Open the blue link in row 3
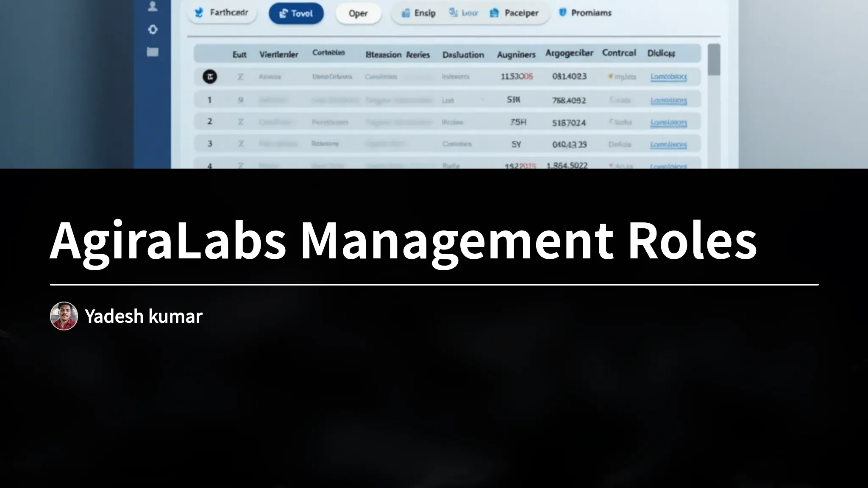This screenshot has height=488, width=868. click(x=669, y=145)
